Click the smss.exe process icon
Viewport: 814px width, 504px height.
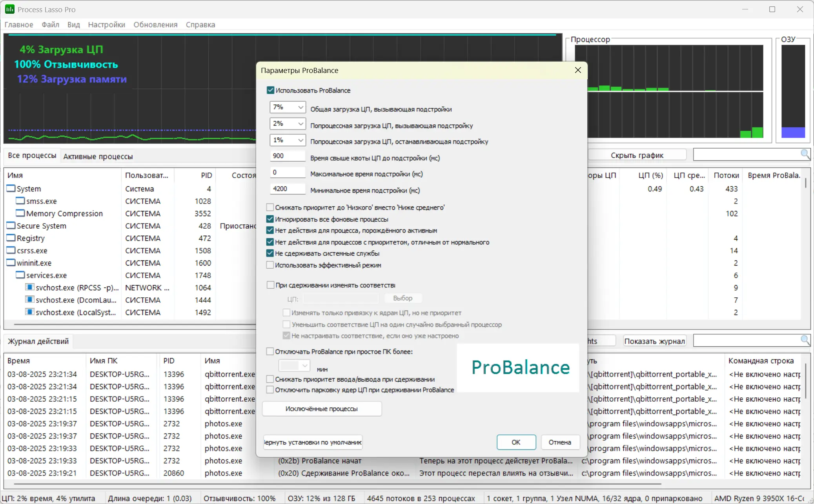coord(20,201)
